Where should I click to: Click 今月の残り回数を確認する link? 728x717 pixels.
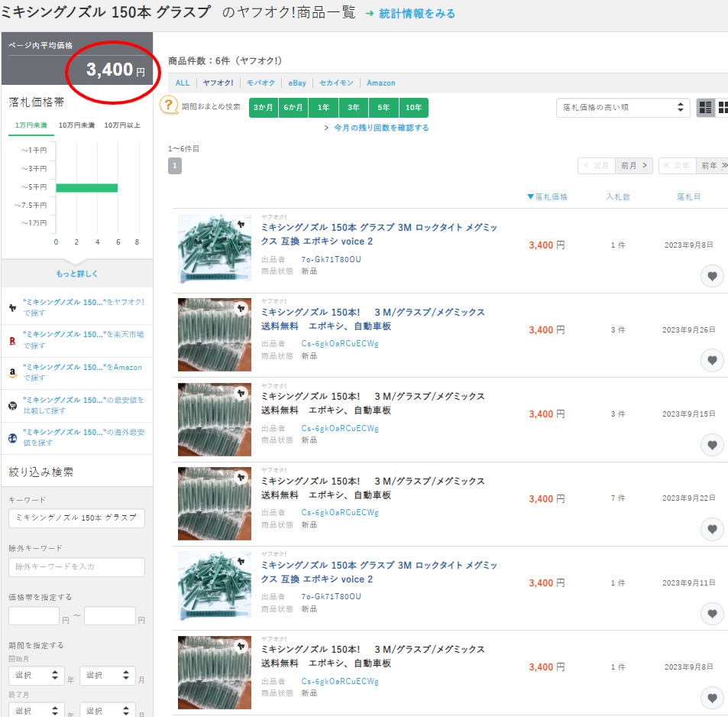pos(380,128)
